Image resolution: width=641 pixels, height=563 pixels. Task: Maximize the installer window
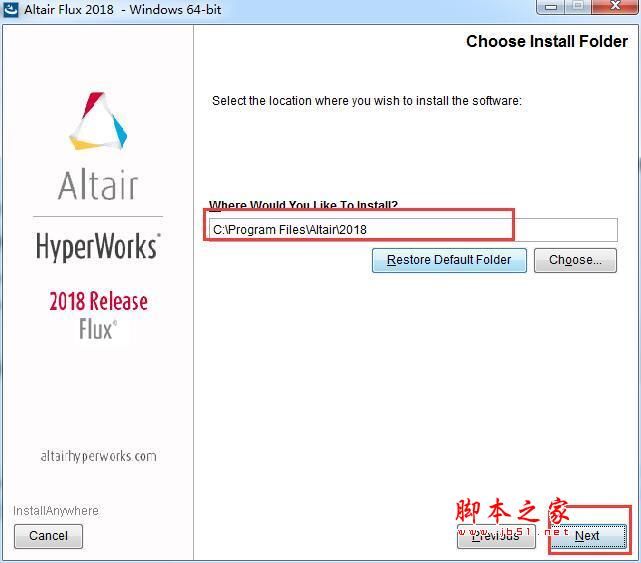click(578, 7)
